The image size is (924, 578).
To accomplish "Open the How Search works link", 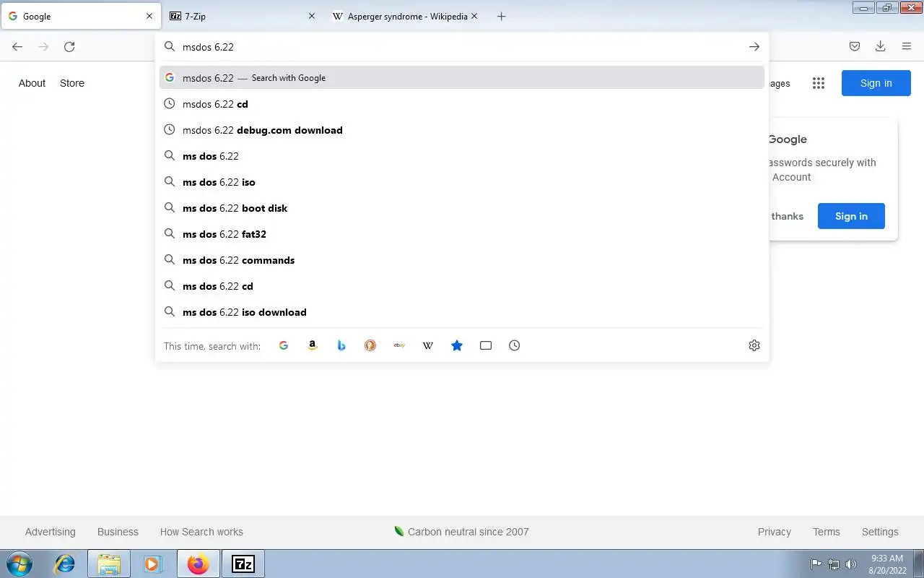I will point(201,532).
